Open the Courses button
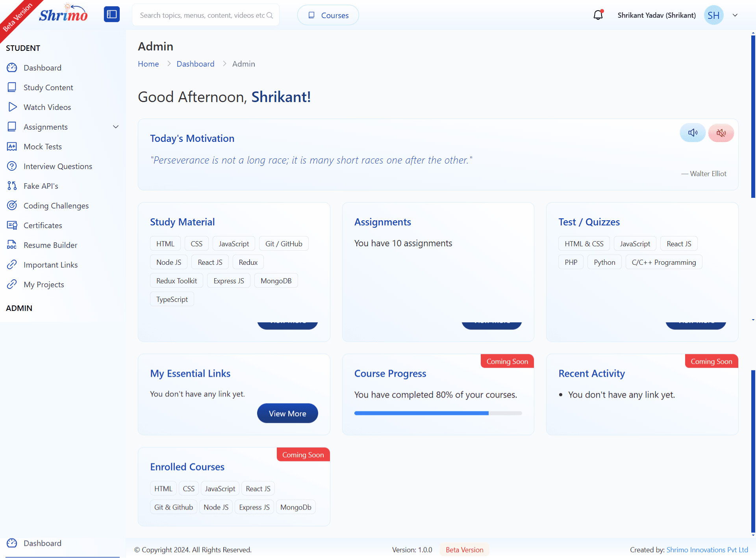756x558 pixels. tap(328, 15)
